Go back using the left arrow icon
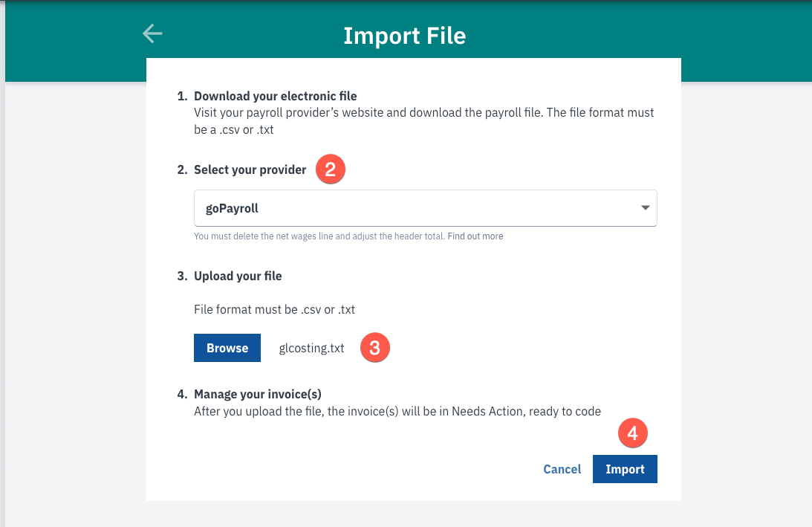The height and width of the screenshot is (527, 812). point(152,33)
